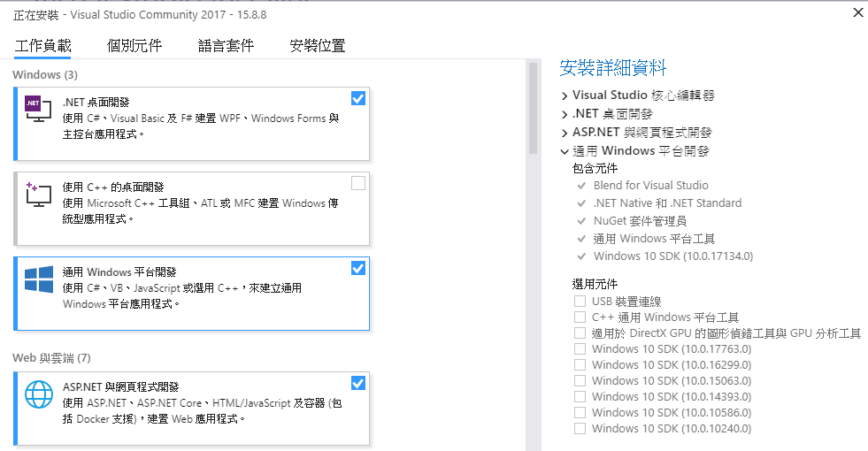Click the ASP.NET globe icon

click(x=39, y=394)
